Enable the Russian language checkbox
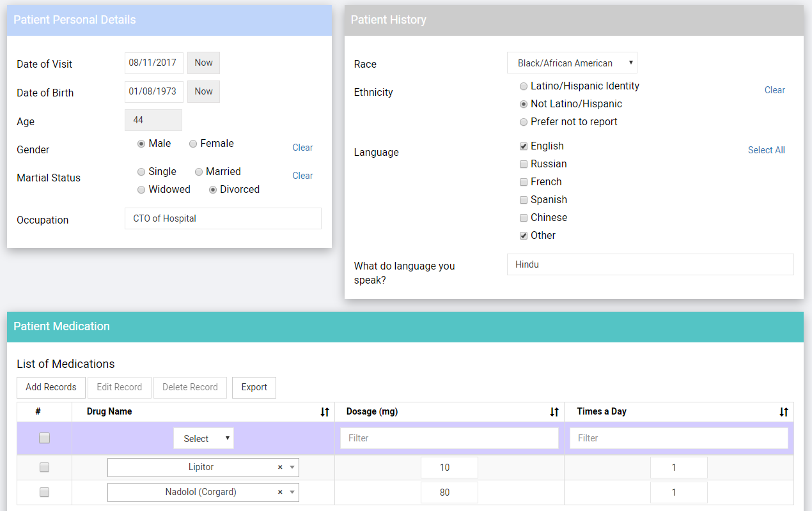Screen dimensions: 812x511 [523, 164]
